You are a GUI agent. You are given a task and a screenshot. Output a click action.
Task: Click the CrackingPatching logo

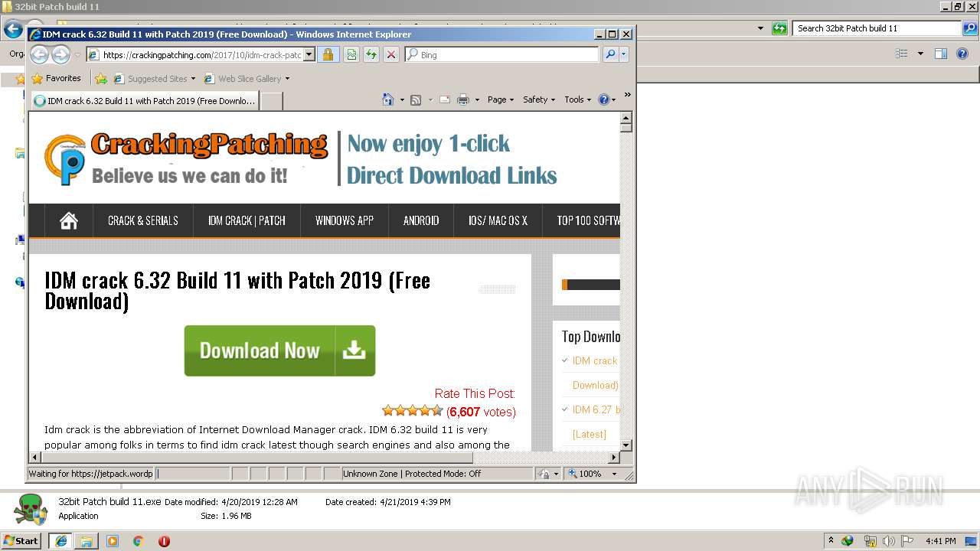click(x=186, y=158)
